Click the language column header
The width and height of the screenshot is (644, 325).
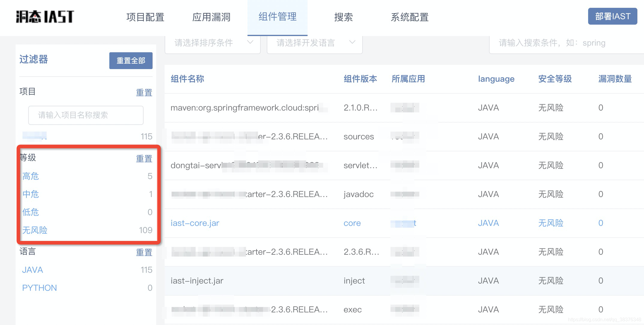496,79
